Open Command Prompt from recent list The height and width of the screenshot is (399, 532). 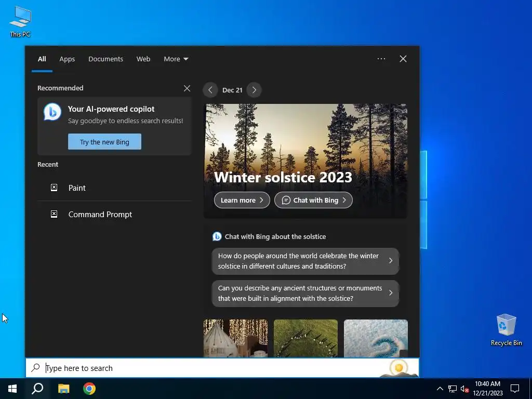click(114, 214)
